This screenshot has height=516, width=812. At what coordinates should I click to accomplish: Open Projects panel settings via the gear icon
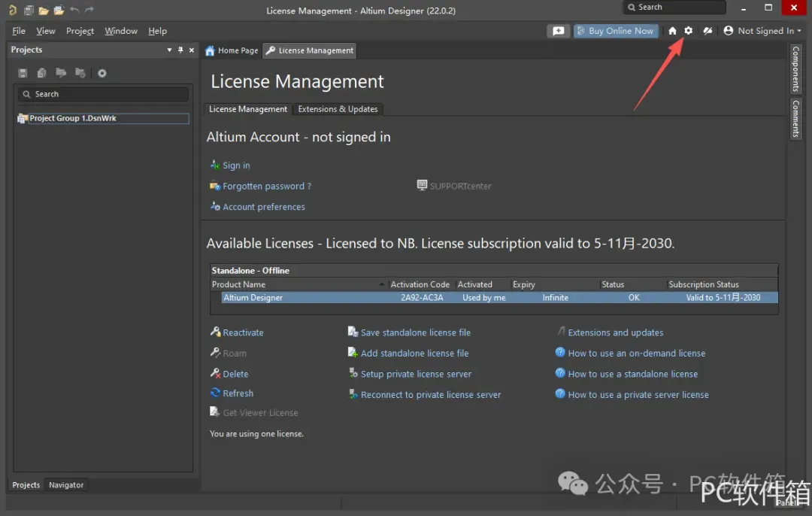pyautogui.click(x=102, y=73)
